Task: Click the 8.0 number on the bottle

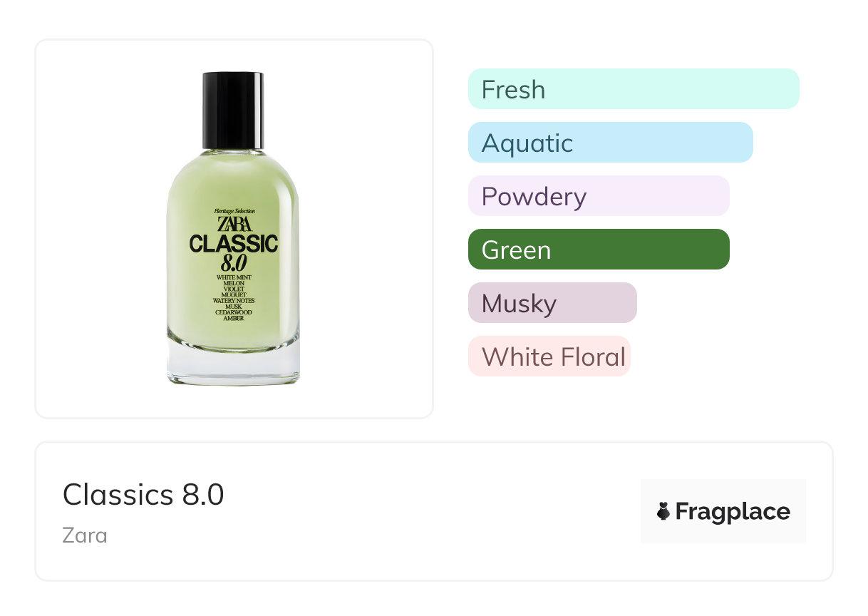Action: pos(234,261)
